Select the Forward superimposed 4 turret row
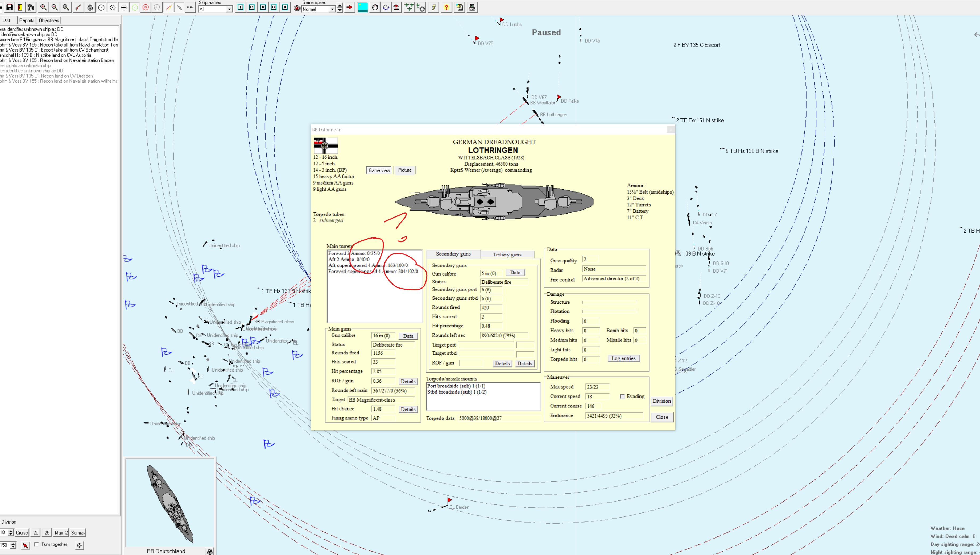Image resolution: width=980 pixels, height=555 pixels. point(373,272)
